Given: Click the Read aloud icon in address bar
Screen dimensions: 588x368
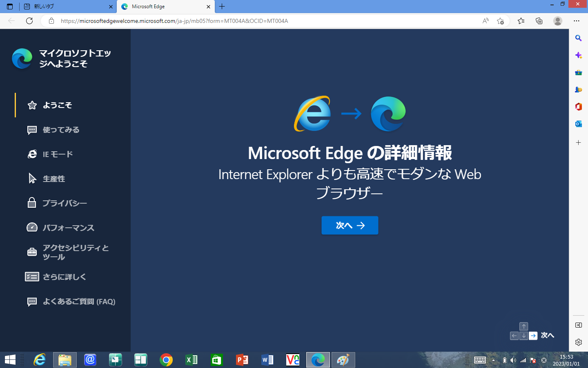Looking at the screenshot, I should coord(486,21).
